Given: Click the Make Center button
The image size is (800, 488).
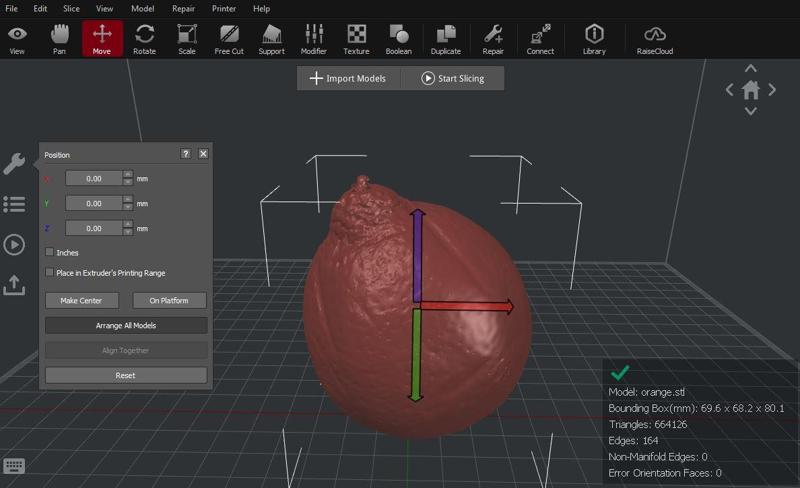Looking at the screenshot, I should (x=82, y=300).
